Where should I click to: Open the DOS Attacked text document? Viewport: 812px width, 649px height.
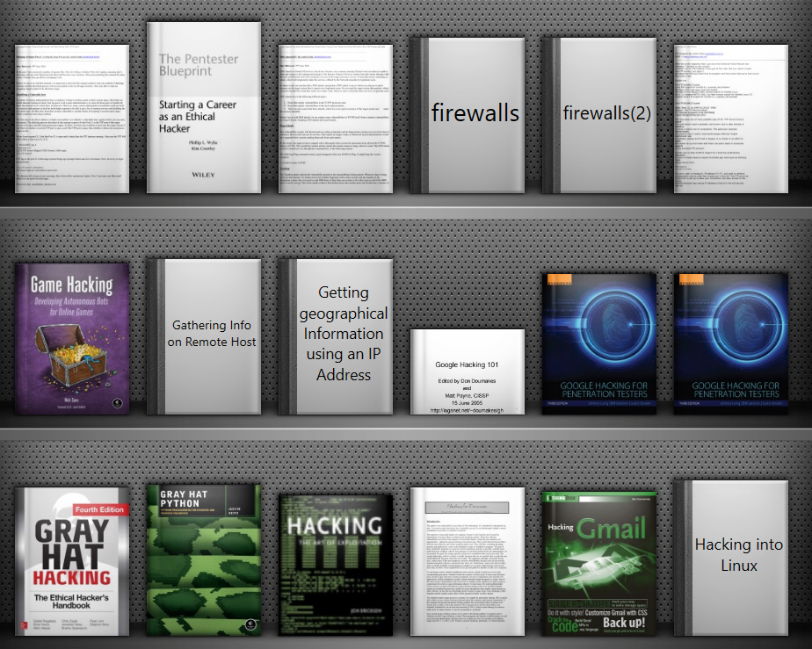click(x=336, y=119)
